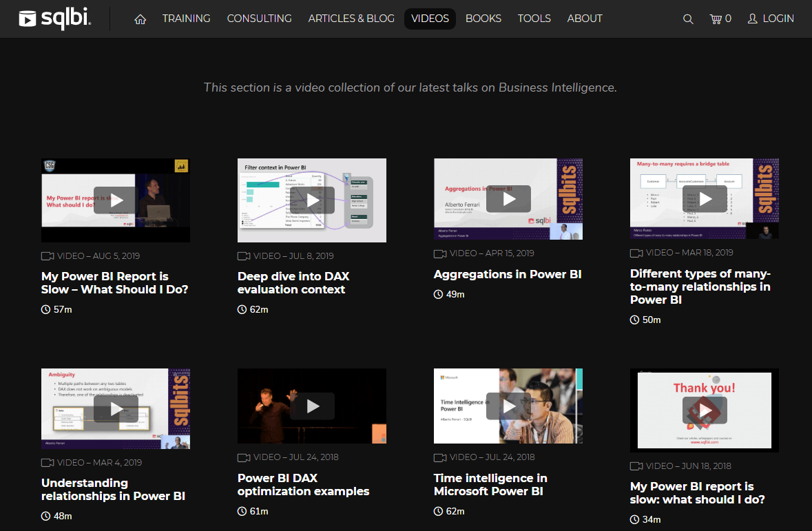Image resolution: width=812 pixels, height=531 pixels.
Task: Open the Training menu
Action: (x=186, y=19)
